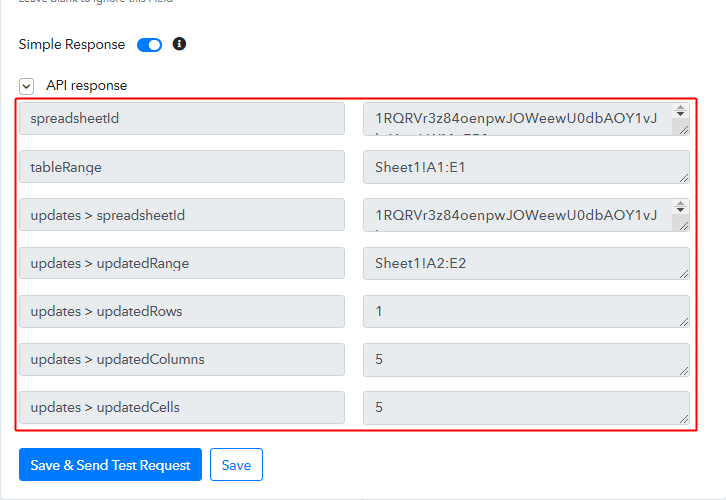
Task: Collapse the API response section
Action: pos(26,86)
